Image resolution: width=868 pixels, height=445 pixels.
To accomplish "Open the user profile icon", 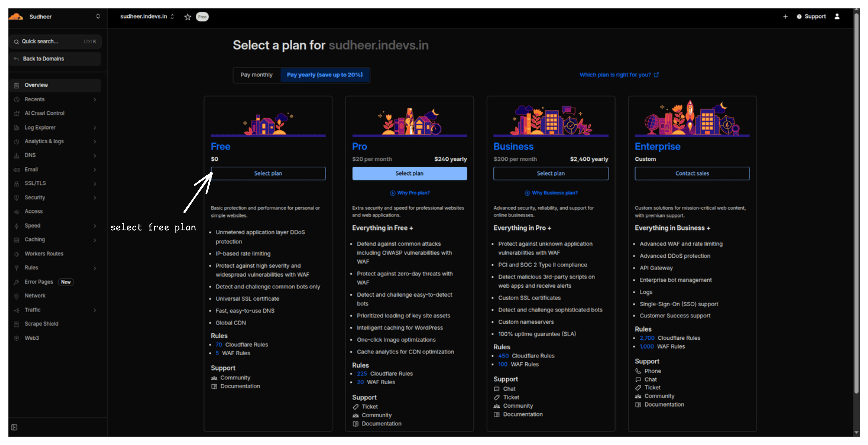I will click(x=837, y=17).
